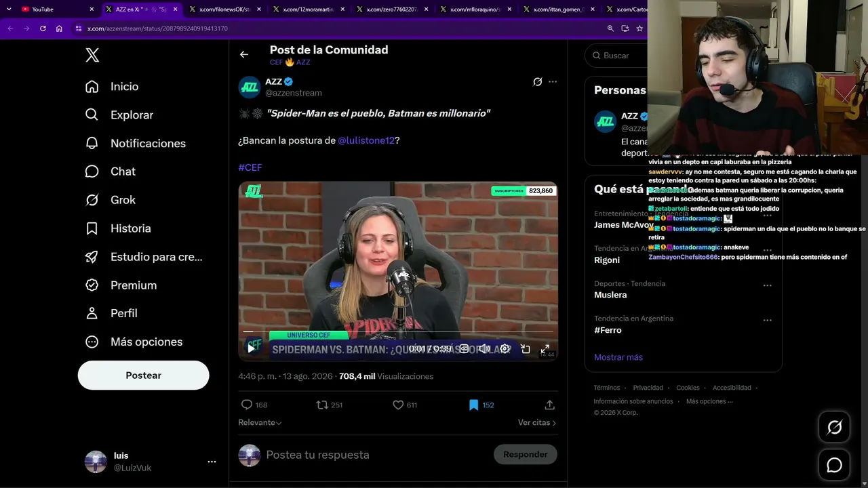Open the Muslera trending topic

610,295
